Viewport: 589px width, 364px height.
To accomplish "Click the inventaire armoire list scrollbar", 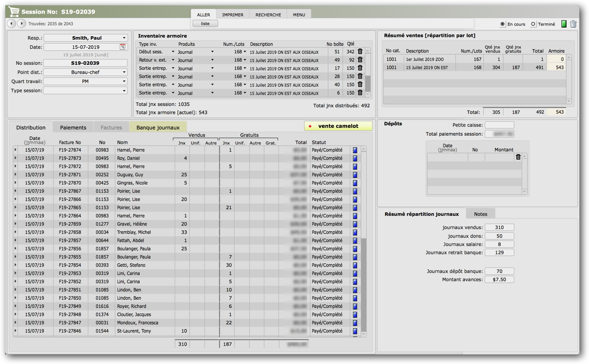I will click(368, 72).
